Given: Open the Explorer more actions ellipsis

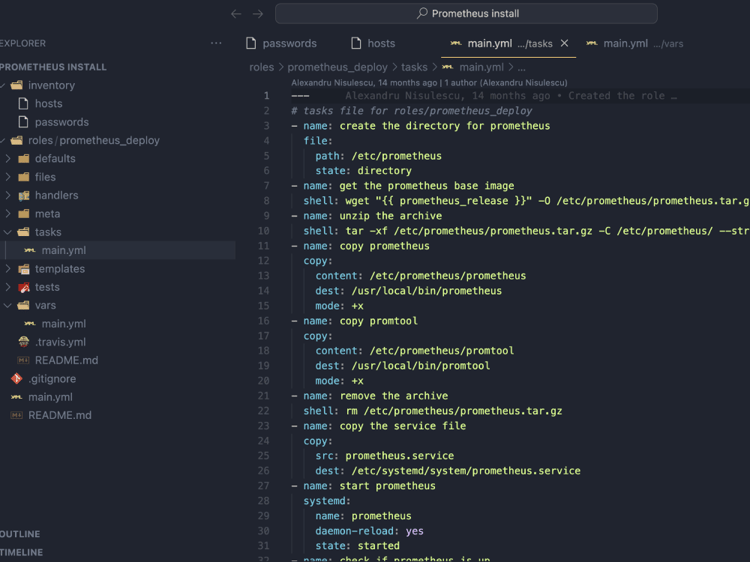Looking at the screenshot, I should (216, 43).
